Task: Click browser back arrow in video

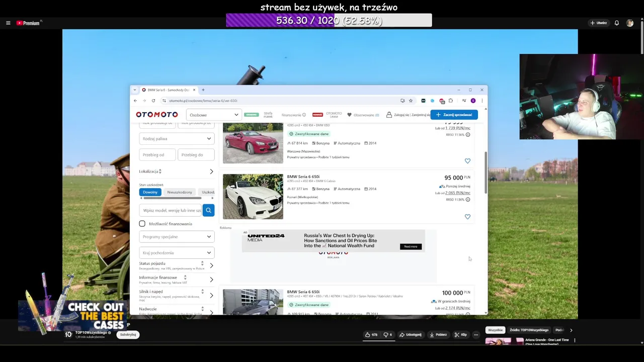Action: point(135,101)
